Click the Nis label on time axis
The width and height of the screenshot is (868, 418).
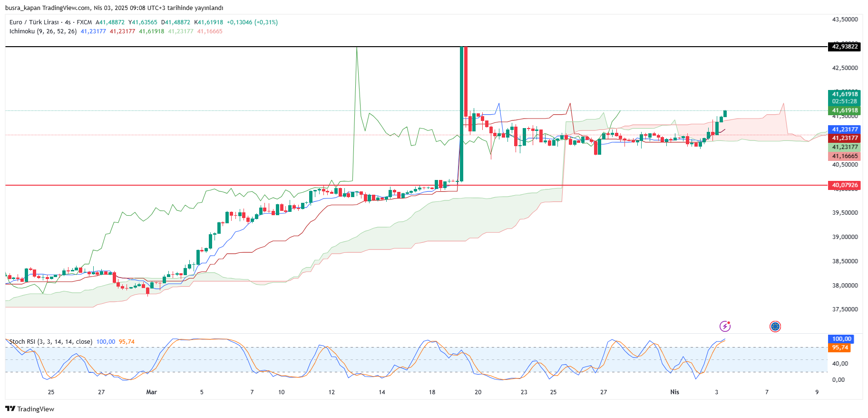point(674,392)
